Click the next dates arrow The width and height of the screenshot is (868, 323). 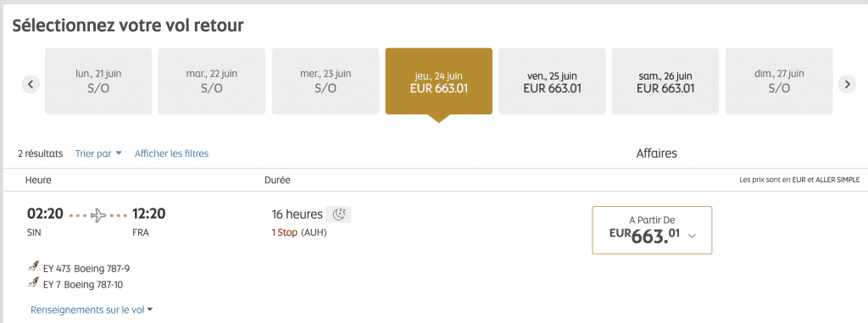[847, 84]
